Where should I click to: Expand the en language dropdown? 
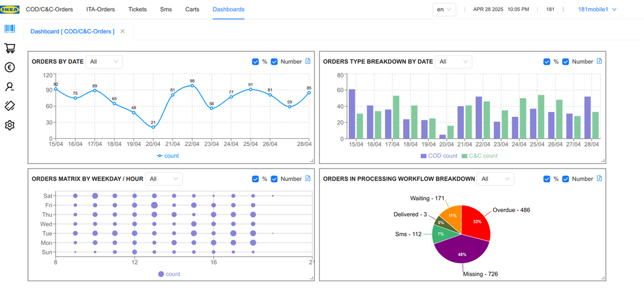tap(444, 10)
